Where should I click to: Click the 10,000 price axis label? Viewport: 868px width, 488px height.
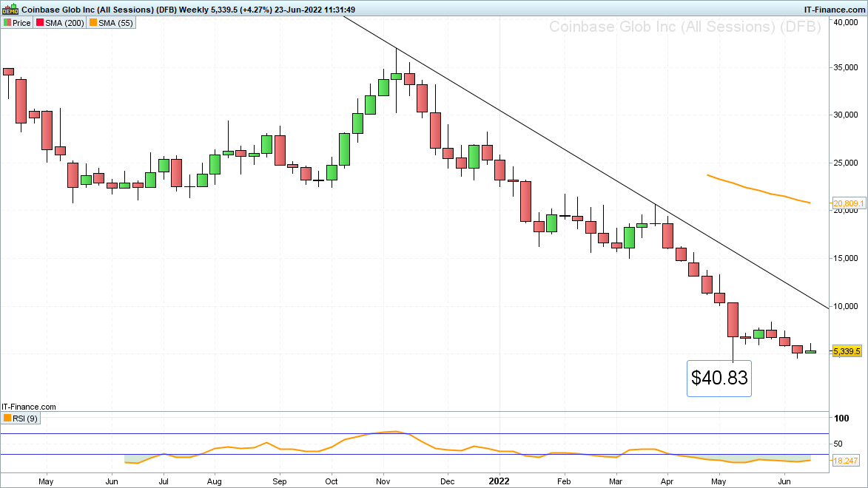(846, 307)
